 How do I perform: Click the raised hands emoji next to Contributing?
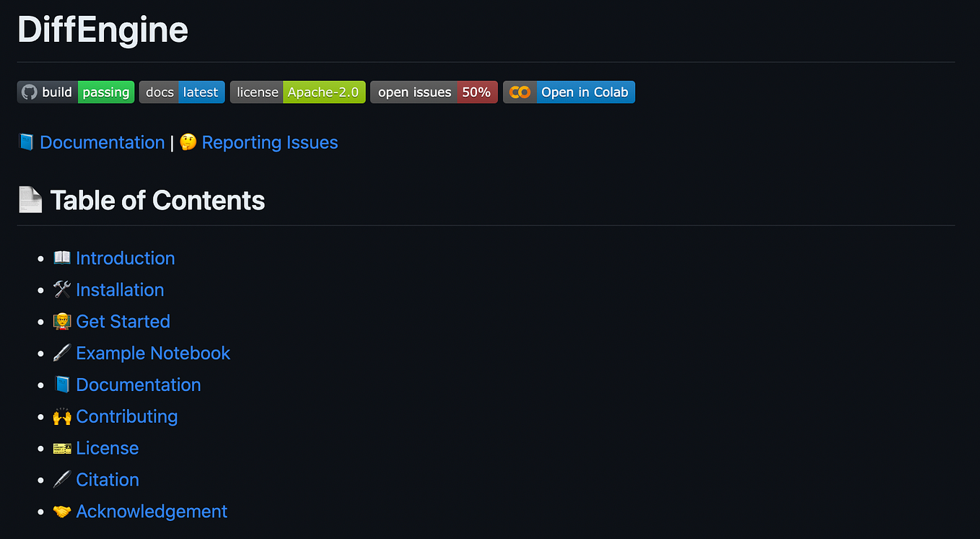(x=61, y=416)
